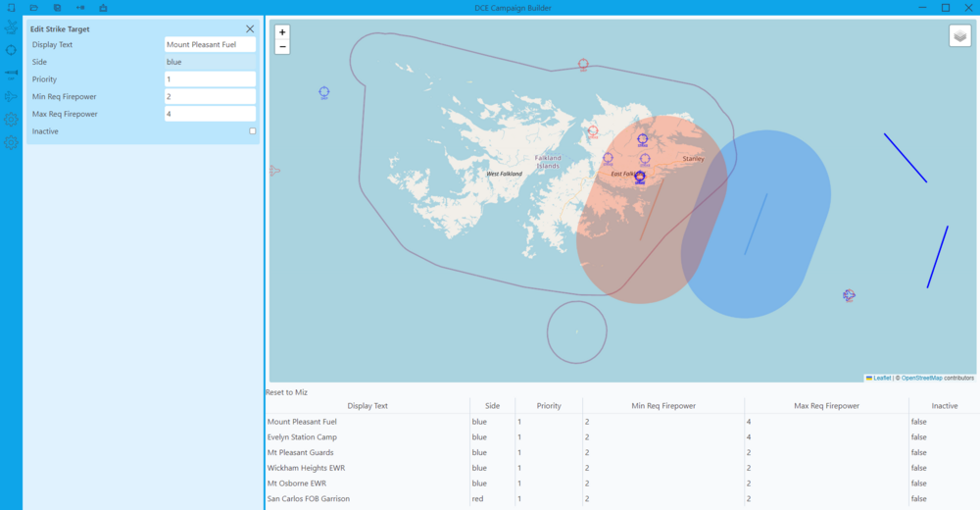Select the highlighted bold blue strike marker
The width and height of the screenshot is (980, 510).
[639, 178]
